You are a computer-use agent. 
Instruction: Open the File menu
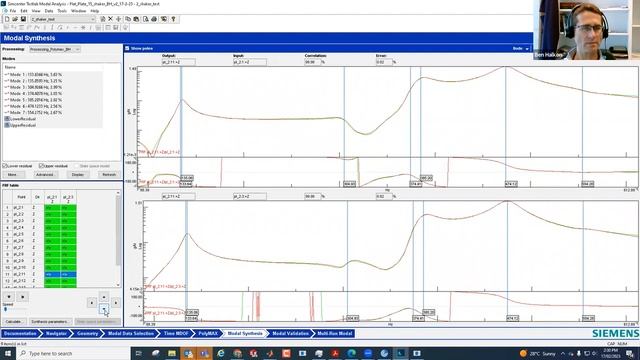13,11
